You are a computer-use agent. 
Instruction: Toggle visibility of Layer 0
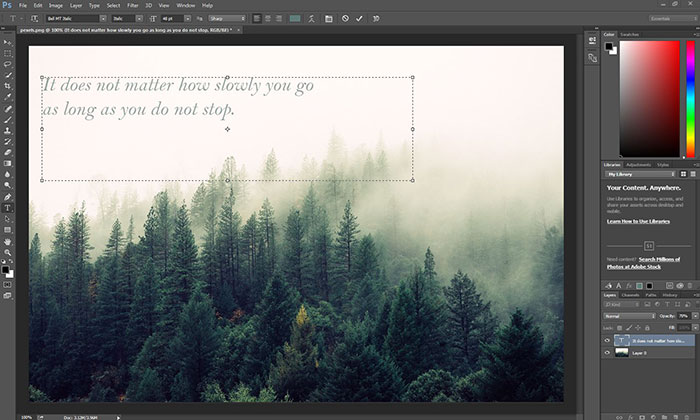[x=607, y=352]
